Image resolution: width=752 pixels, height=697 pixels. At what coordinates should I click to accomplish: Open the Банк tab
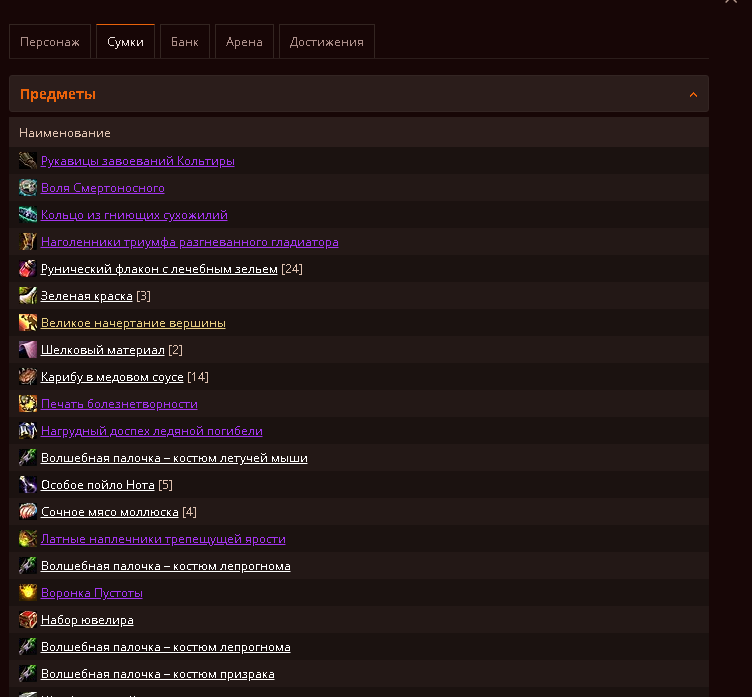coord(185,42)
